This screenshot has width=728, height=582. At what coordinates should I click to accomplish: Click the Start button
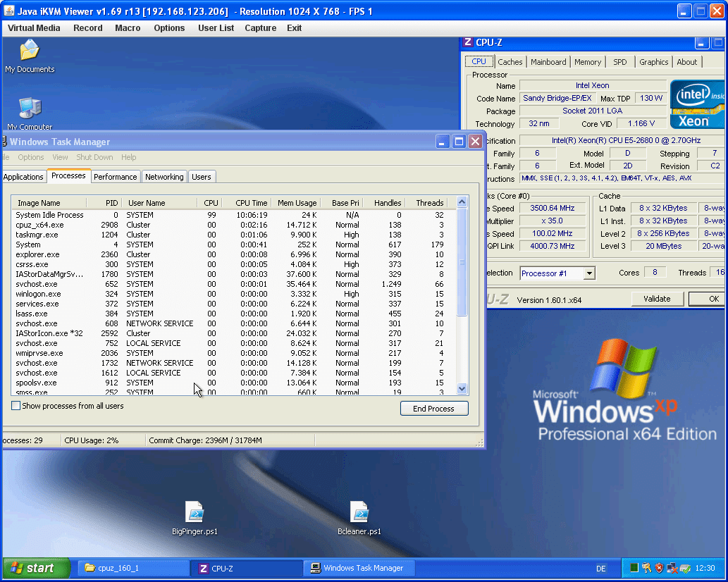[x=37, y=568]
